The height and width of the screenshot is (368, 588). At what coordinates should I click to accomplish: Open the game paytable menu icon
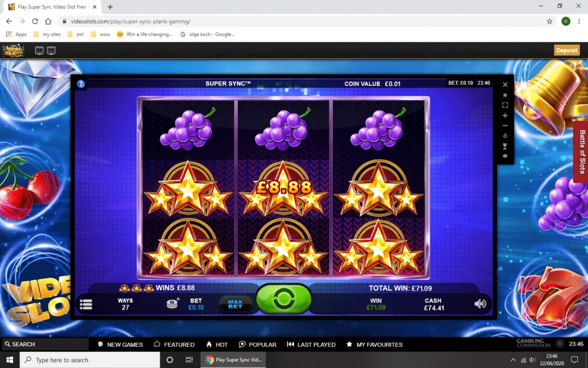pyautogui.click(x=86, y=304)
